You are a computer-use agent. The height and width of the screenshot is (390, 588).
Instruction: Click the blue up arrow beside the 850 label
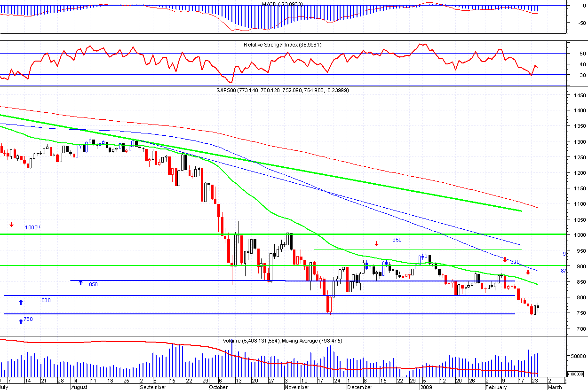(x=80, y=283)
